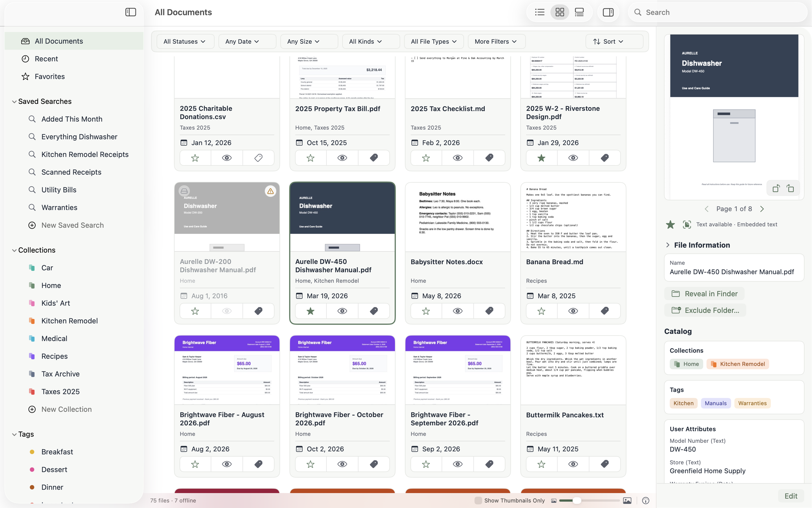Toggle the inspector favorite star
812x508 pixels.
pyautogui.click(x=670, y=224)
